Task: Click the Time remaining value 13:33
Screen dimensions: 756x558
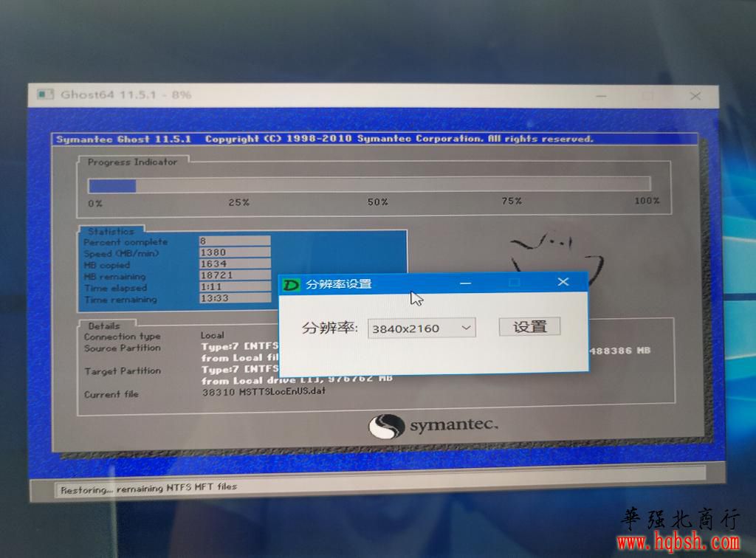Action: click(x=235, y=298)
